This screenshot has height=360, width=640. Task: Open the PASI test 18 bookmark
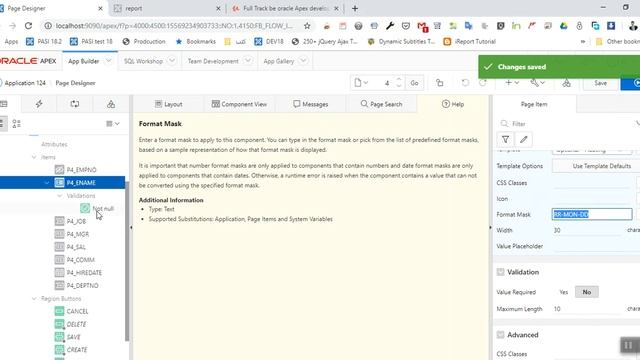coord(91,41)
